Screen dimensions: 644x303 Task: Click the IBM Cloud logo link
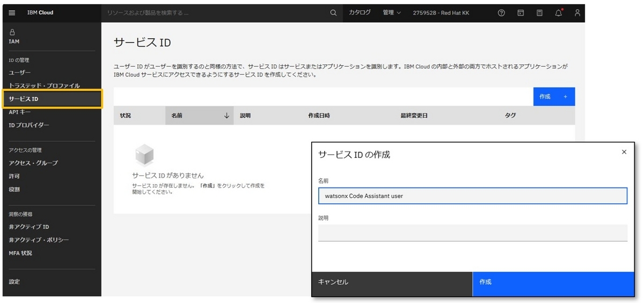tap(40, 13)
